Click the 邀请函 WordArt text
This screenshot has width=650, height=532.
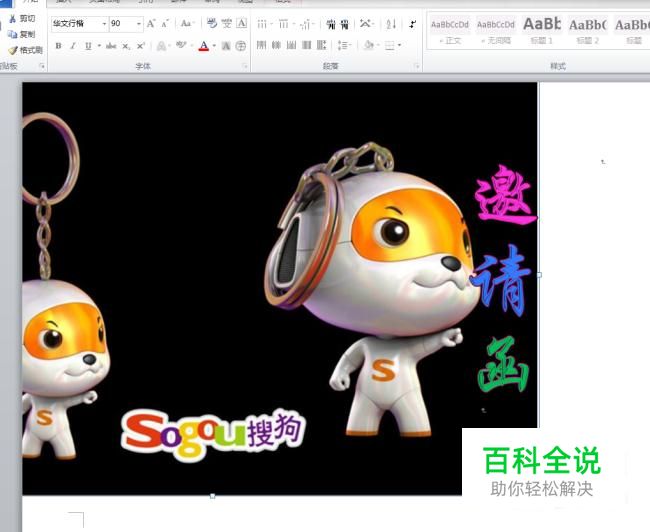pyautogui.click(x=503, y=279)
